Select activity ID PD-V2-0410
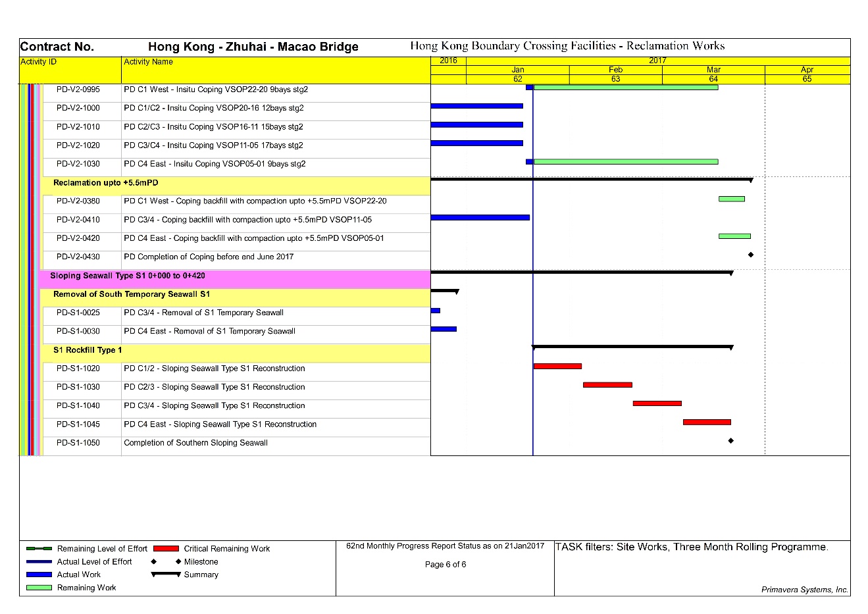 pos(78,220)
